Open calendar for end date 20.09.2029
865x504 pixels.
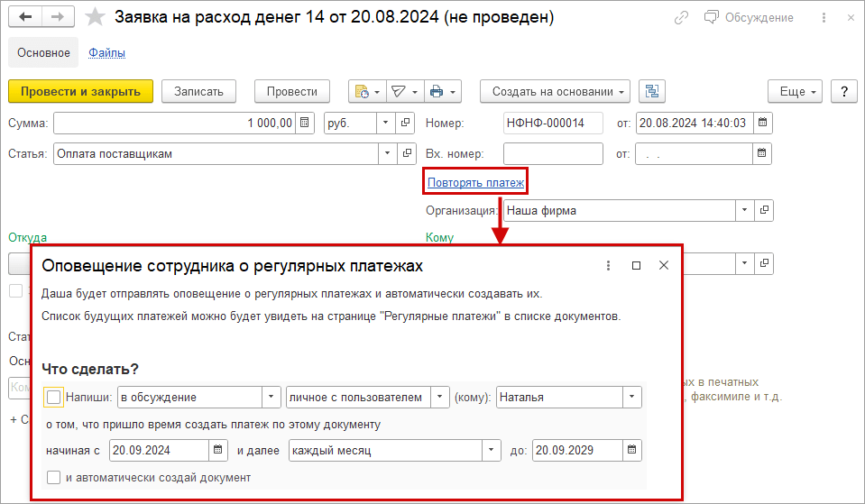[x=631, y=451]
